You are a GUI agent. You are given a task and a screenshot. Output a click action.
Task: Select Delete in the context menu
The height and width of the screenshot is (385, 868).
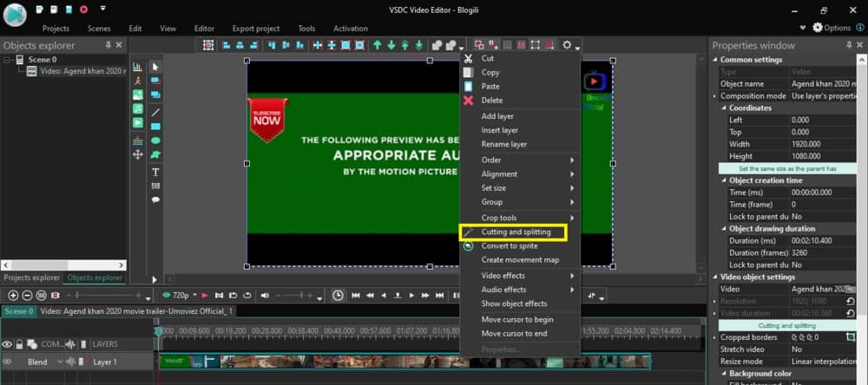coord(520,100)
